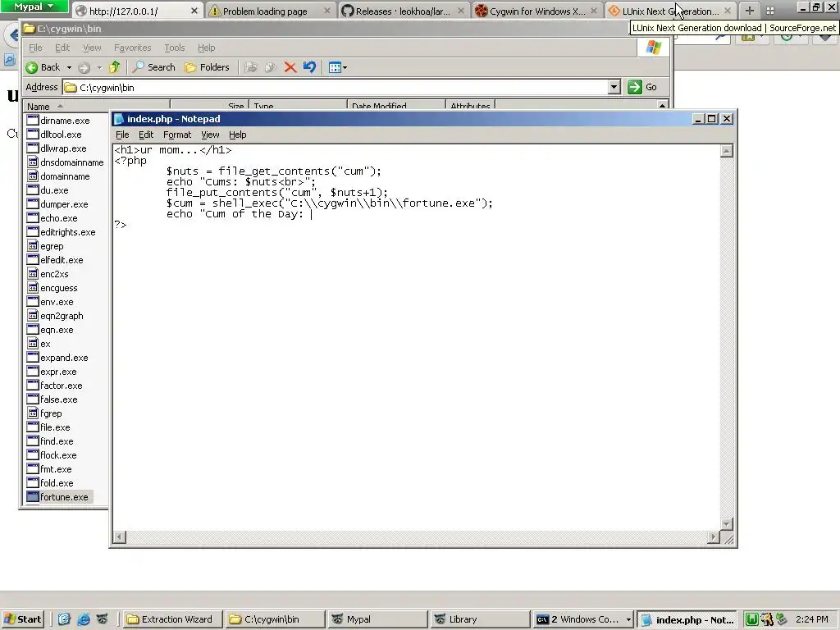
Task: Go up one folder level in Explorer
Action: click(115, 67)
